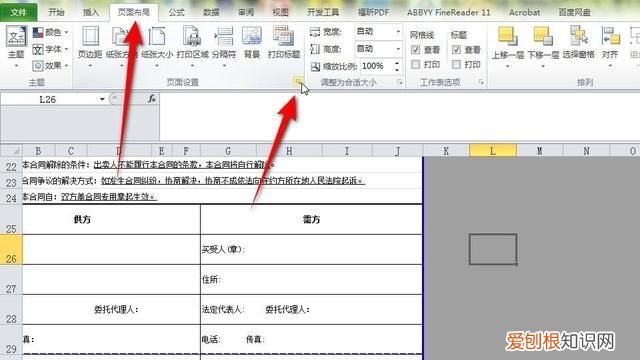Screen dimensions: 640x360
Task: Increase the 缩放比例 scale with up arrow
Action: [397, 63]
